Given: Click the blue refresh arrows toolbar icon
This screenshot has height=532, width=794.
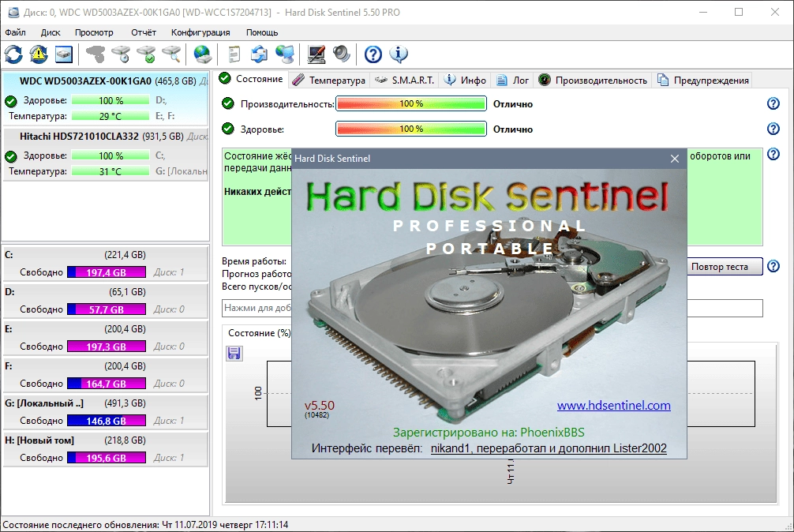Looking at the screenshot, I should pos(13,54).
